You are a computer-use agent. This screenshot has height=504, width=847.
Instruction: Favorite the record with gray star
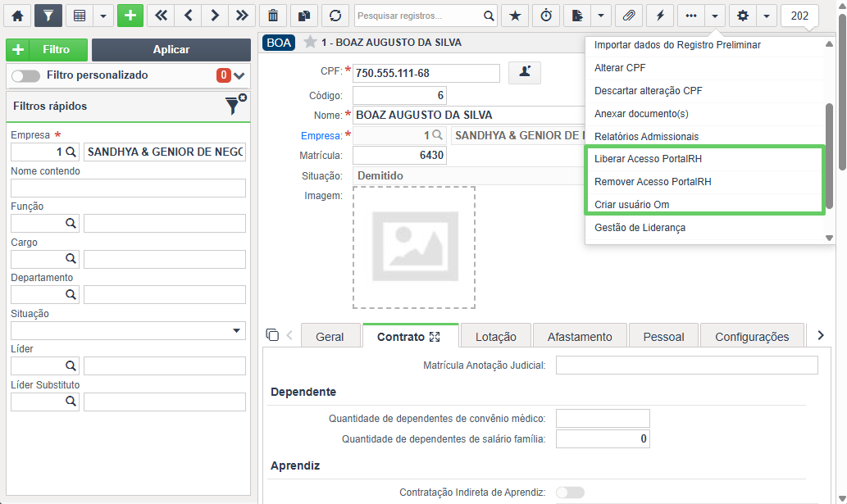point(309,42)
